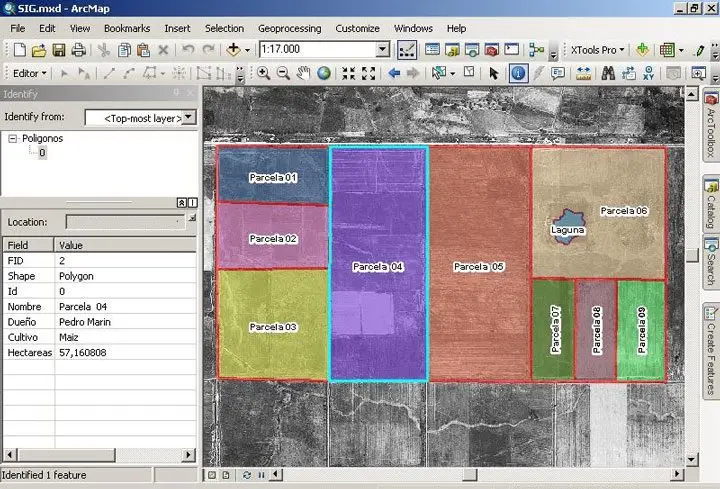Save the map document
720x489 pixels.
[x=59, y=49]
